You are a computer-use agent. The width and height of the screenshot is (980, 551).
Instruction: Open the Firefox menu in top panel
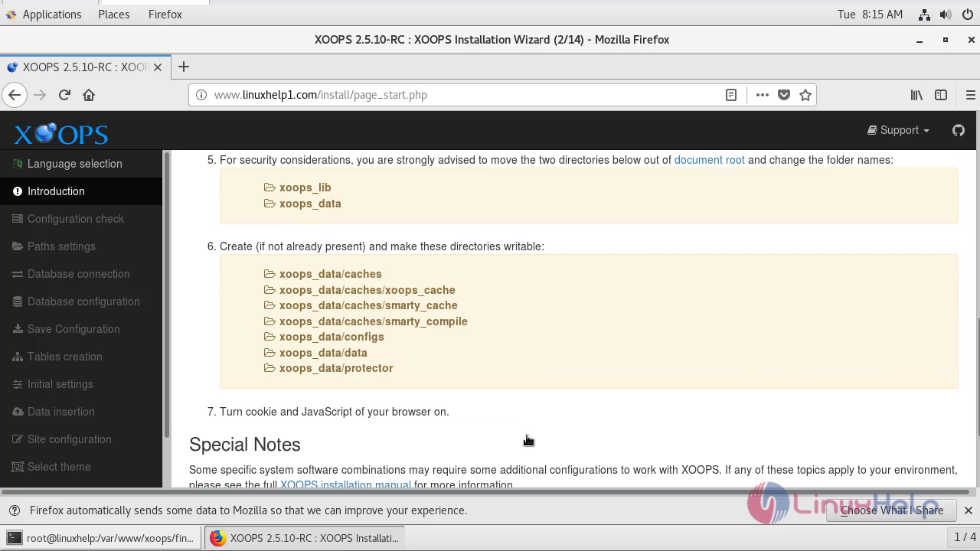(165, 15)
